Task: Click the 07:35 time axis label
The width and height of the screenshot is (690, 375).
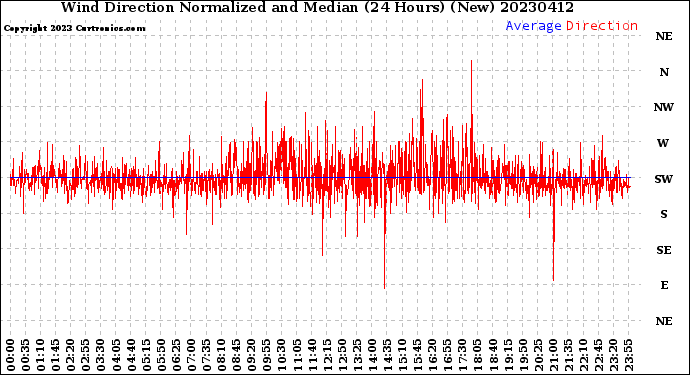Action: [207, 355]
